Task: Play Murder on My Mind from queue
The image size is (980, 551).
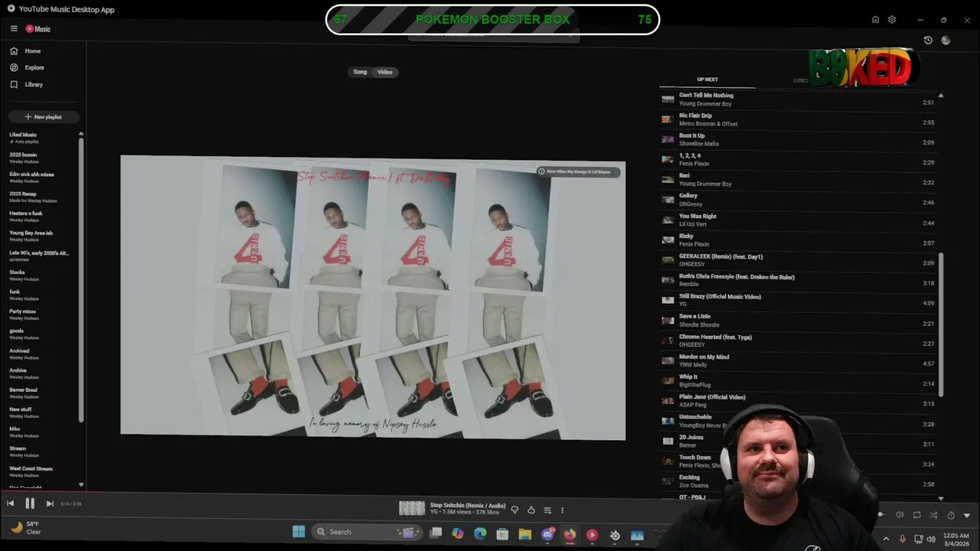Action: [x=797, y=360]
